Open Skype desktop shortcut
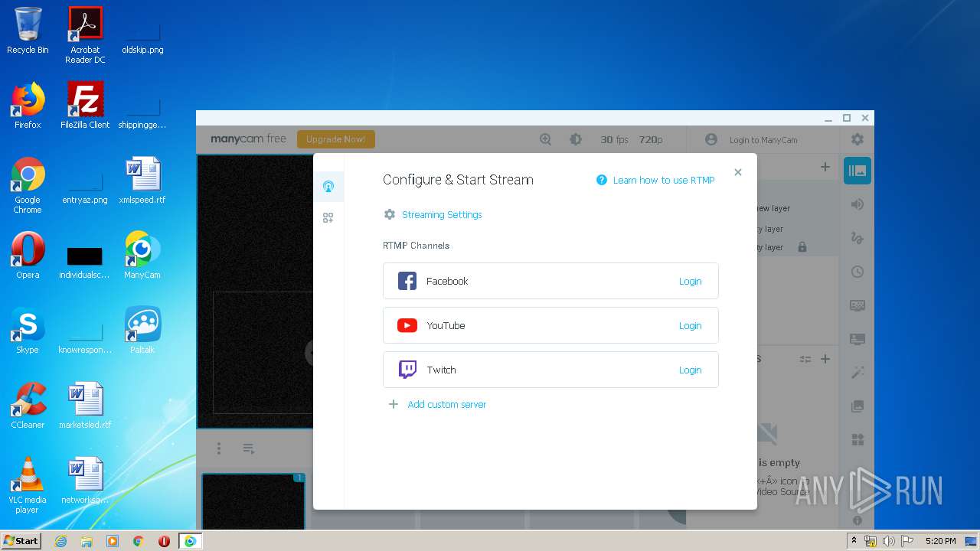 pyautogui.click(x=28, y=330)
